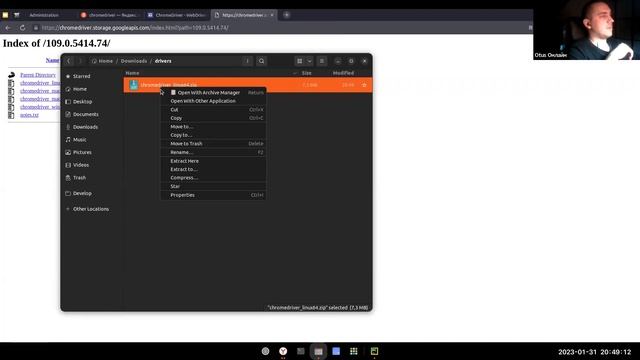
Task: Go forward in the file manager
Action: click(x=80, y=61)
